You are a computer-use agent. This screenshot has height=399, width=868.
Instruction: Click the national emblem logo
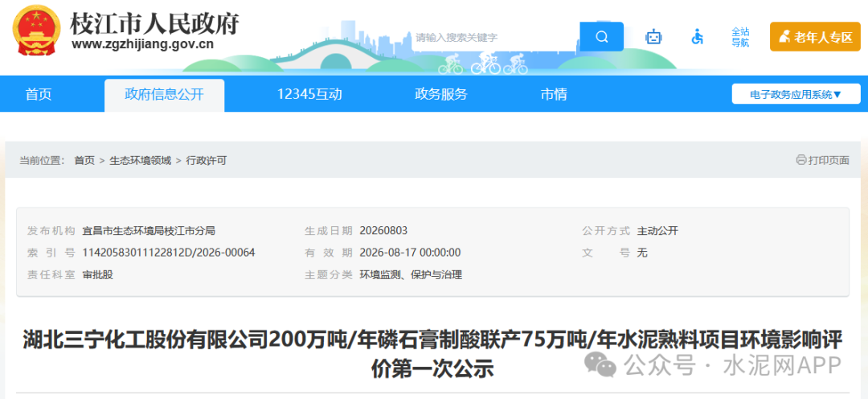[35, 31]
